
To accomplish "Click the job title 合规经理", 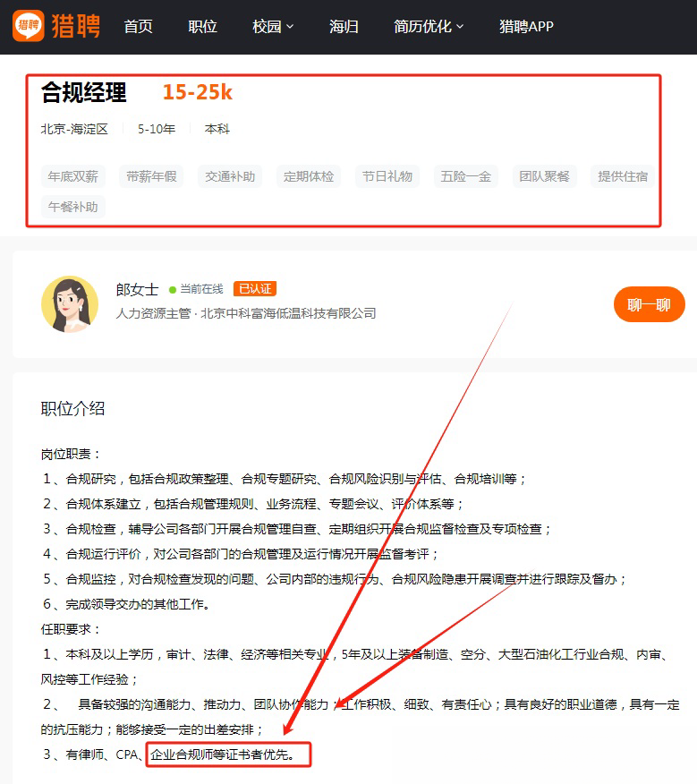I will (x=83, y=92).
